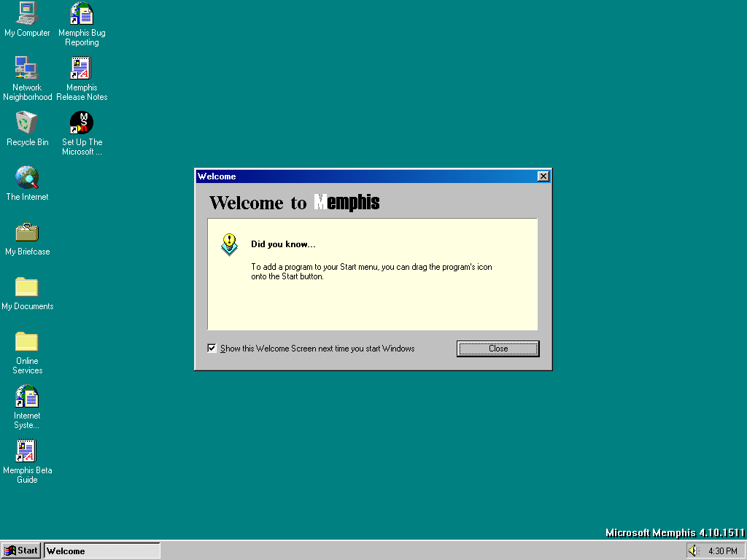The image size is (747, 560).
Task: Select Set Up The Microsoft Network icon
Action: [x=82, y=133]
